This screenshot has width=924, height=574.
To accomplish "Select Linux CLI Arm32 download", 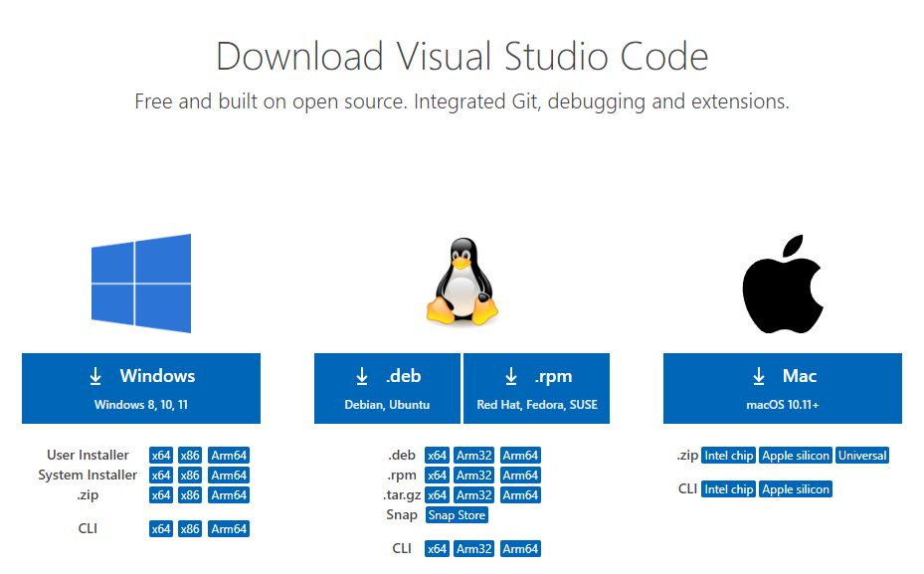I will point(473,549).
